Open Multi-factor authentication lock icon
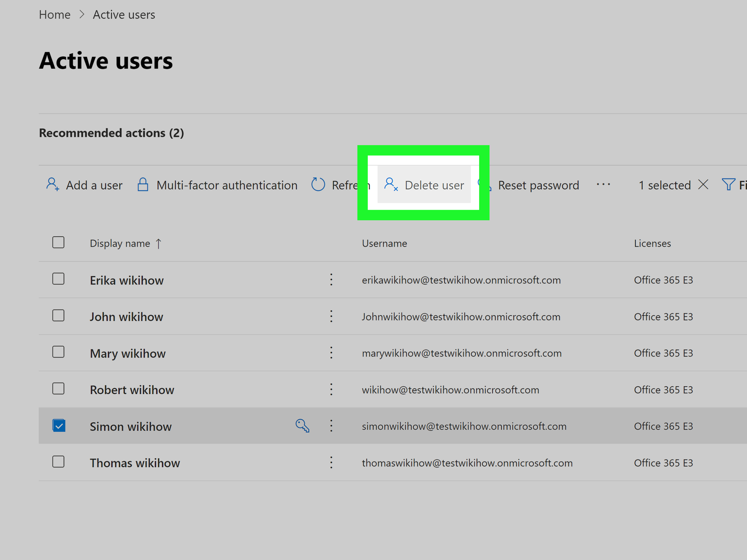Viewport: 747px width, 560px height. click(143, 184)
